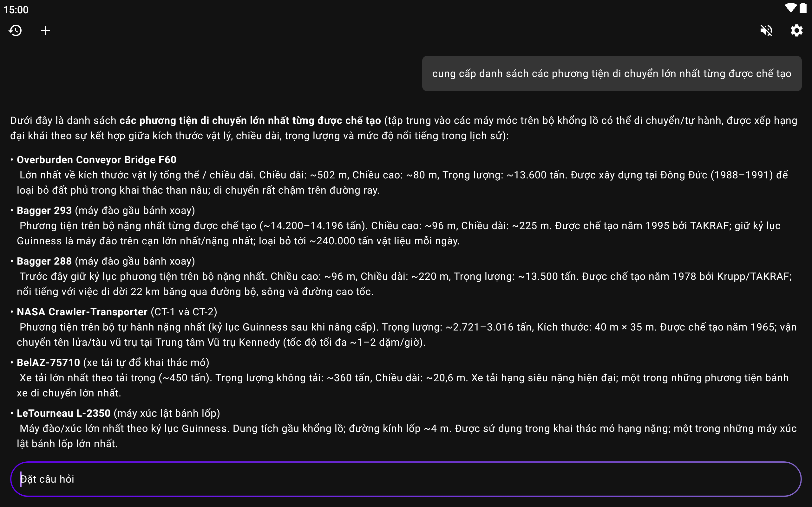Toggle the muted speaker icon

(x=766, y=30)
